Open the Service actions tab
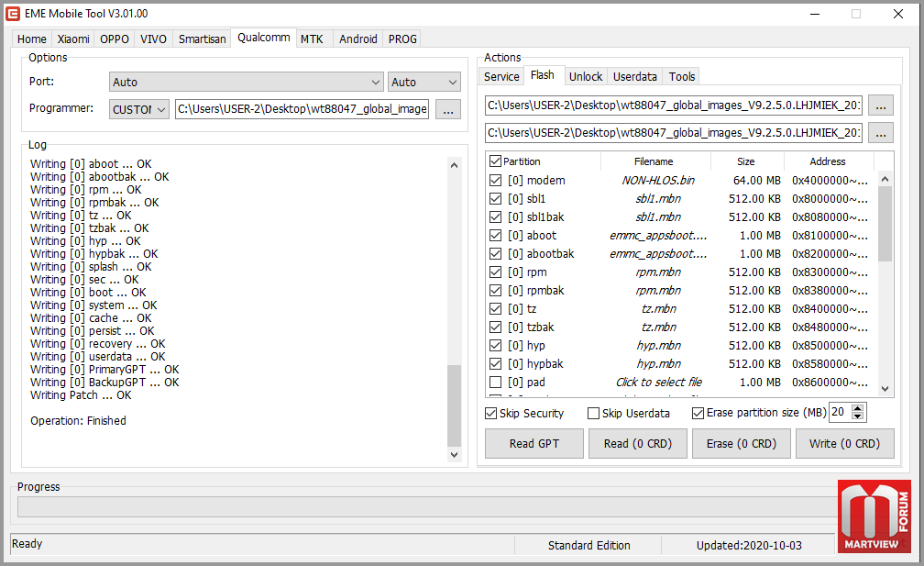 pos(501,77)
